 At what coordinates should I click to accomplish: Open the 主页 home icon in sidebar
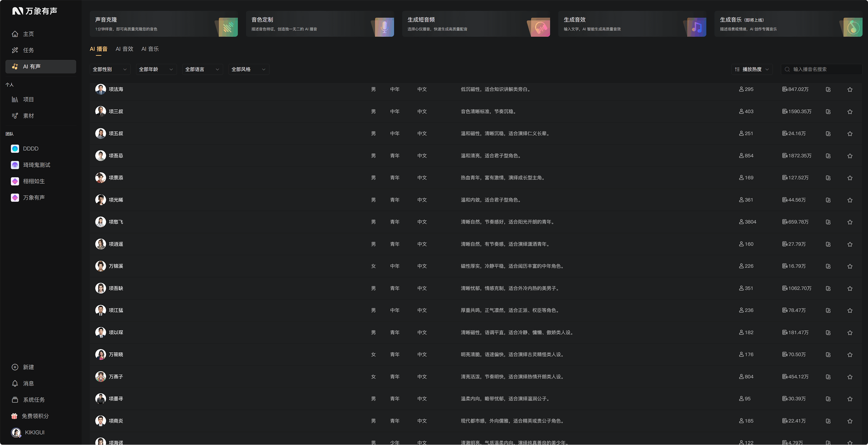pos(15,34)
